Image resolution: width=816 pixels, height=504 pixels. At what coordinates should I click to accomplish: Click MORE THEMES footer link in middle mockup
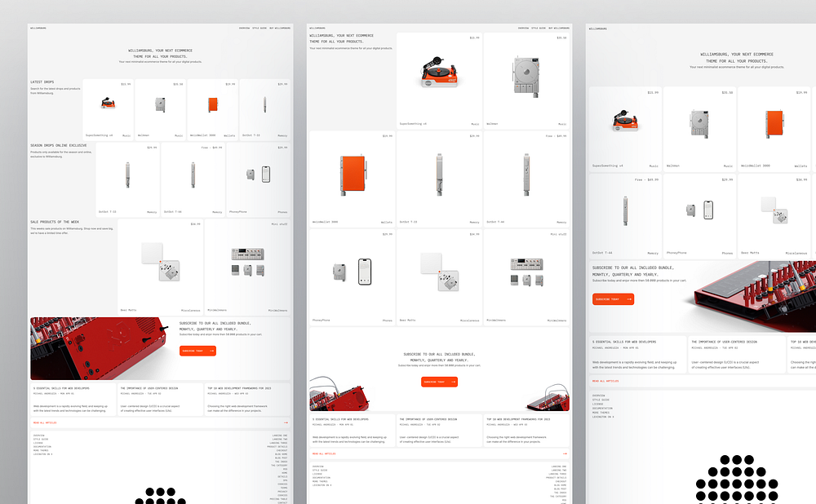[x=320, y=482]
